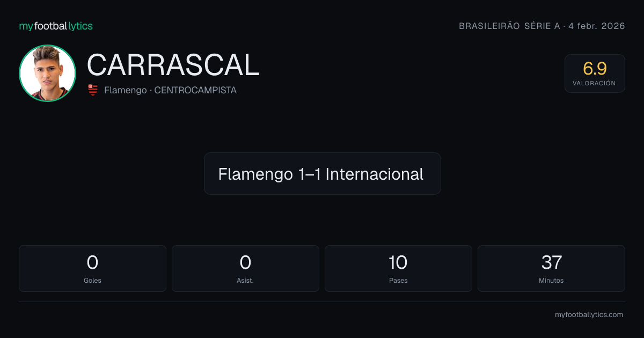Click the Goles label text
The height and width of the screenshot is (338, 644).
(92, 281)
